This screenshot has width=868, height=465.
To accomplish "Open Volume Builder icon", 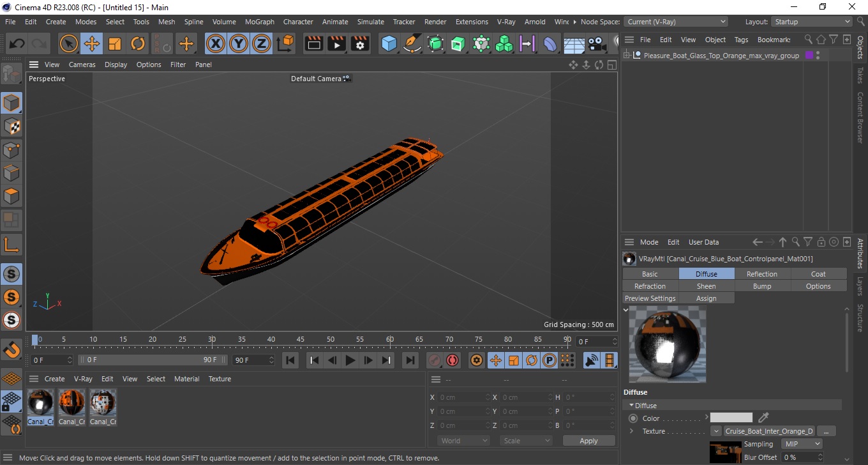I will [504, 44].
